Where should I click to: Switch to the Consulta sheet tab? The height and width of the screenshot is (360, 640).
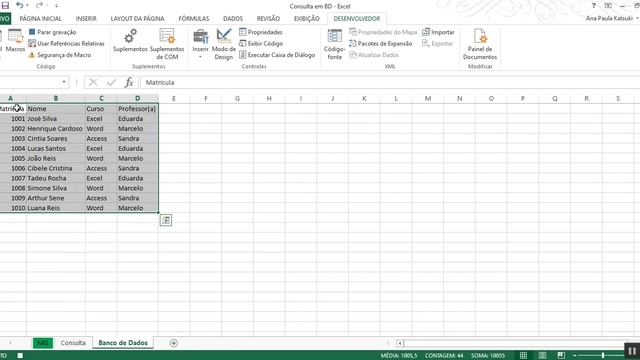coord(73,343)
